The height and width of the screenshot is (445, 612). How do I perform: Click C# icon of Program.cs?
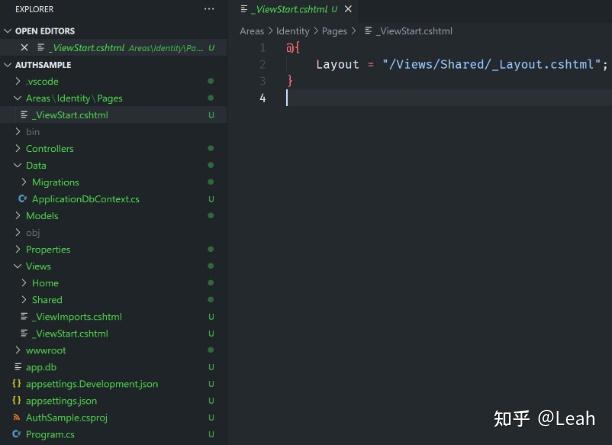tap(16, 434)
